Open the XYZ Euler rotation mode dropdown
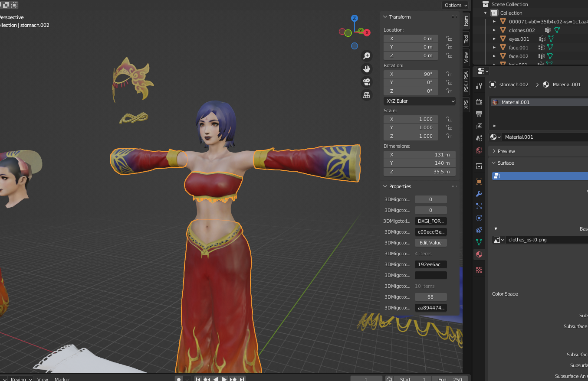588x381 pixels. pos(420,101)
